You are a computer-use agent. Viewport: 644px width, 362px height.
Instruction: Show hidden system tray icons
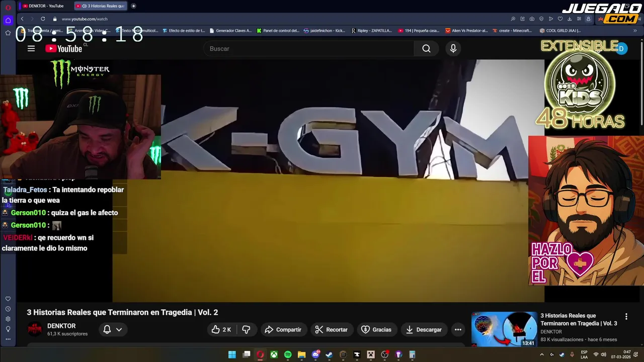[x=542, y=354]
